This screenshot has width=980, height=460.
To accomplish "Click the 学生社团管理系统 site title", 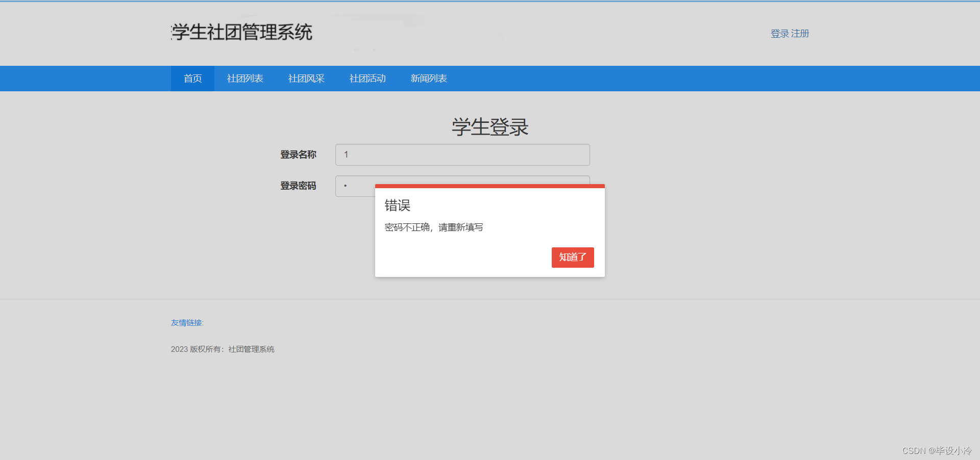I will [x=241, y=32].
